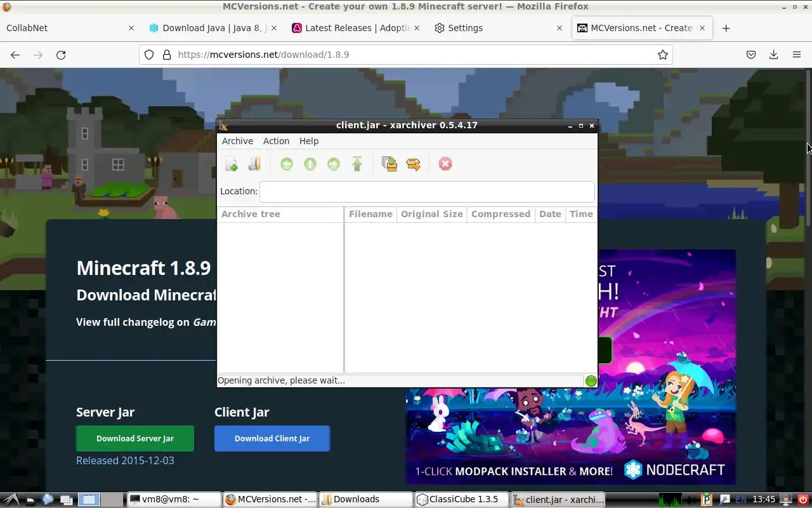Viewport: 812px width, 508px height.
Task: Reload the page in Firefox
Action: [x=61, y=55]
